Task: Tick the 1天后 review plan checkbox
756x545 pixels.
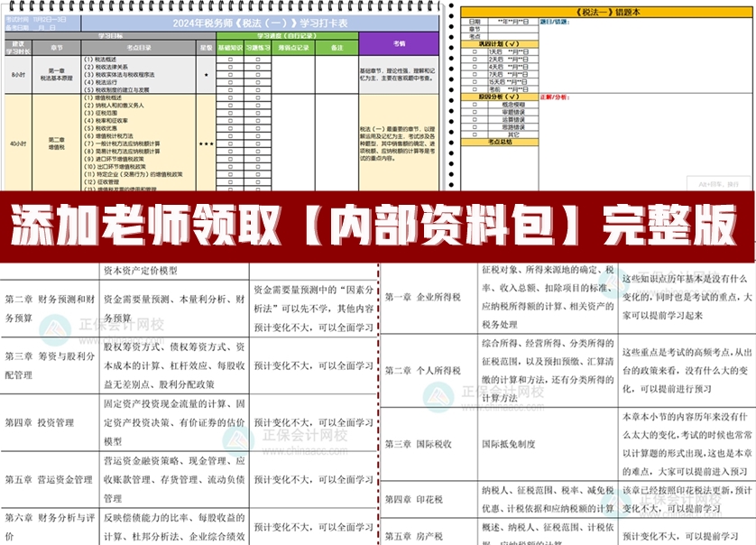Action: coord(475,51)
